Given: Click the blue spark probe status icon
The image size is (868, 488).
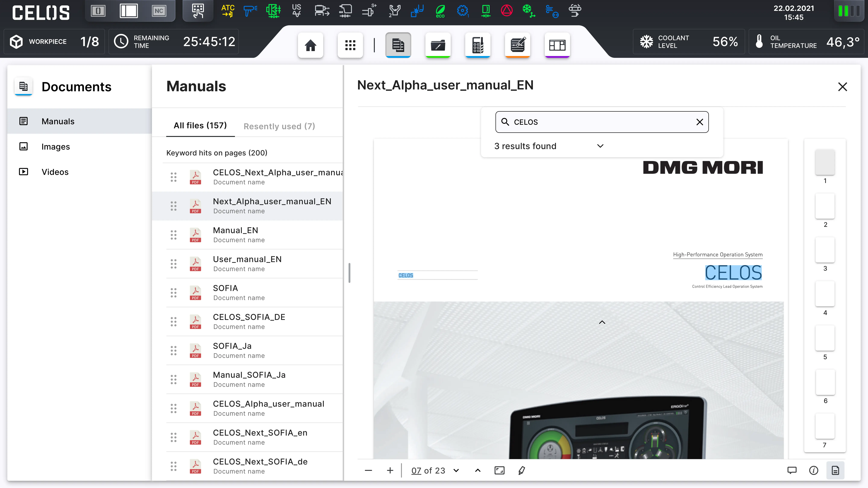Looking at the screenshot, I should [417, 11].
